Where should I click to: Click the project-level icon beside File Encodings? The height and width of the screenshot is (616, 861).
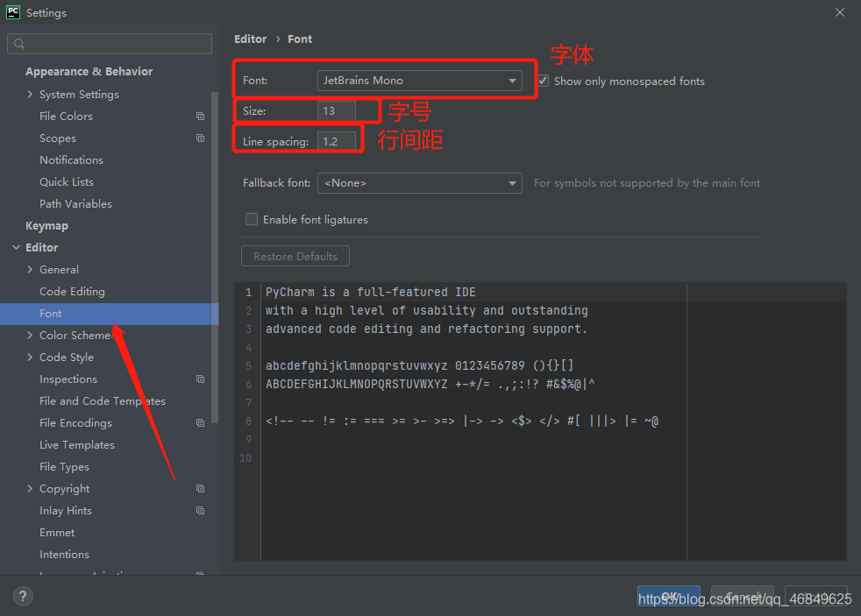tap(201, 423)
